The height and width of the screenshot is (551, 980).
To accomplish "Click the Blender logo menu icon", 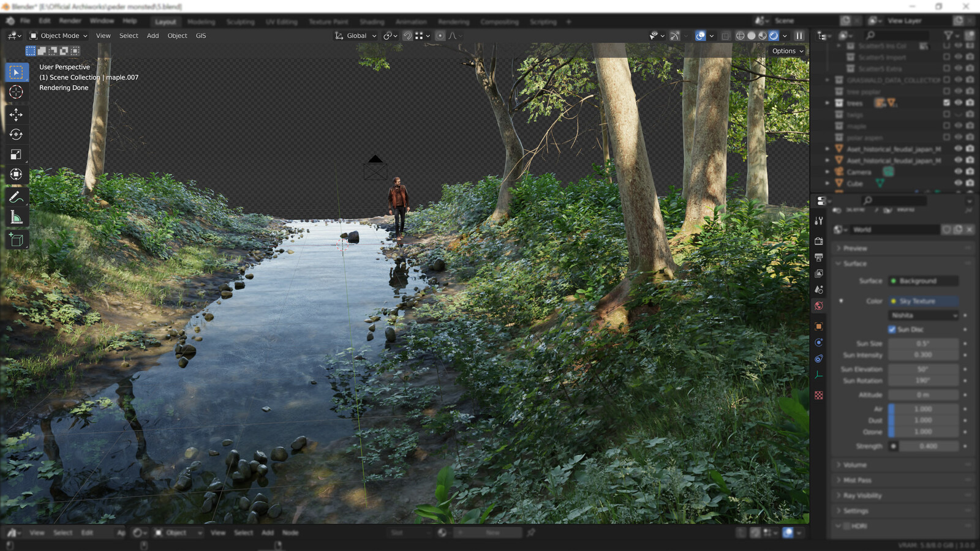I will click(10, 21).
